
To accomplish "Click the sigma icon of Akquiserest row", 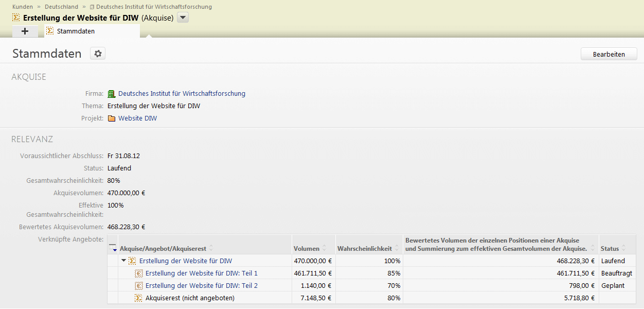I will 138,298.
